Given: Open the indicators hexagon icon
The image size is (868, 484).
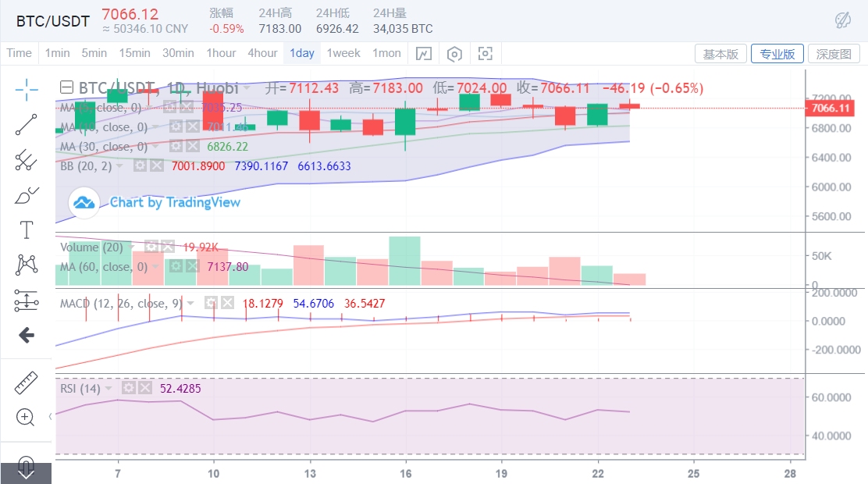Looking at the screenshot, I should click(x=454, y=53).
